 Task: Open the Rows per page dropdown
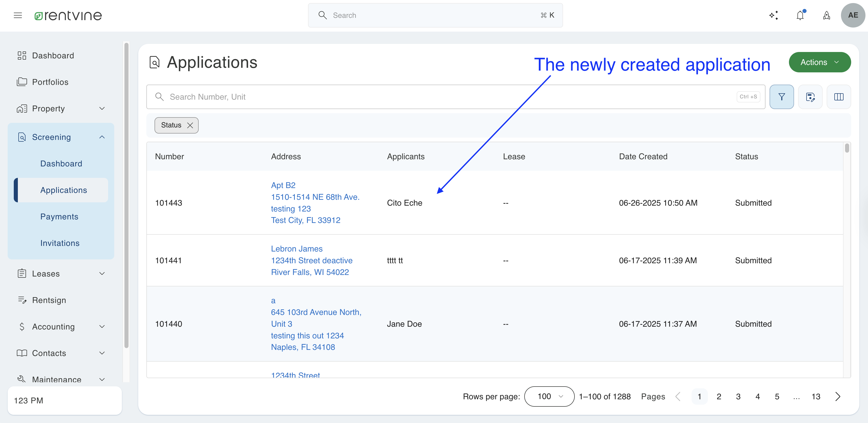[x=549, y=396]
